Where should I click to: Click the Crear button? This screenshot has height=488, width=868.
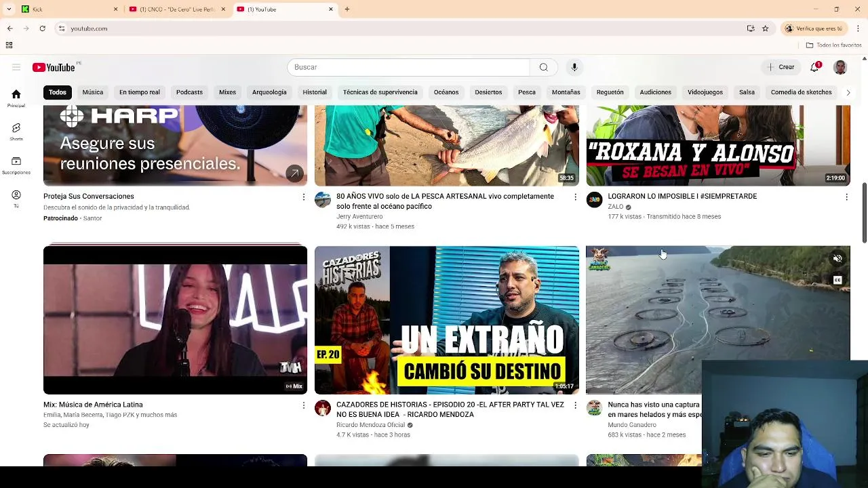pyautogui.click(x=781, y=67)
